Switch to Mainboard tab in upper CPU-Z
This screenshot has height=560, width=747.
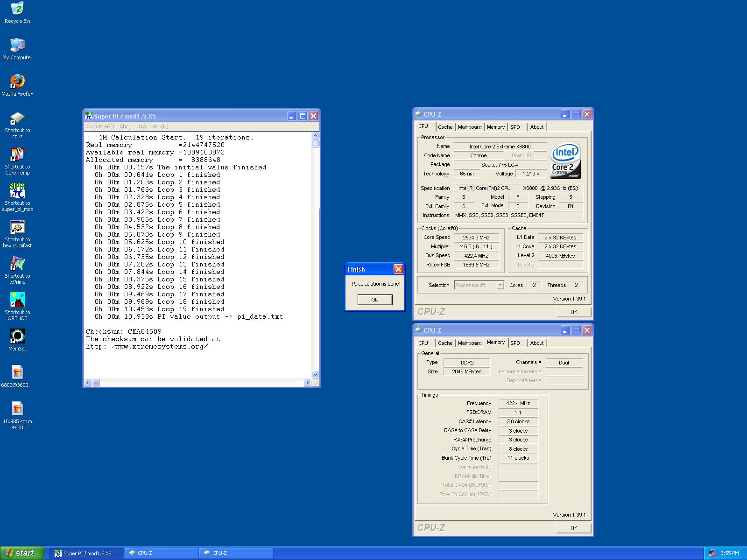(x=469, y=127)
